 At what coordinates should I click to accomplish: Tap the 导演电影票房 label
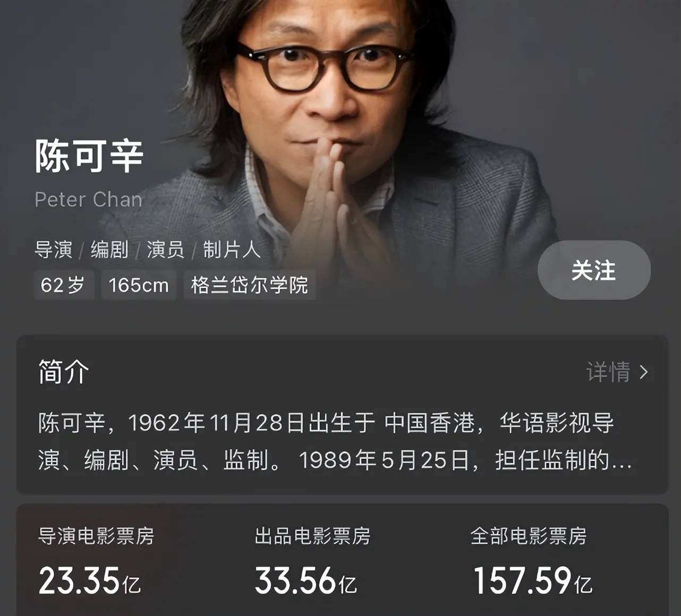(96, 536)
